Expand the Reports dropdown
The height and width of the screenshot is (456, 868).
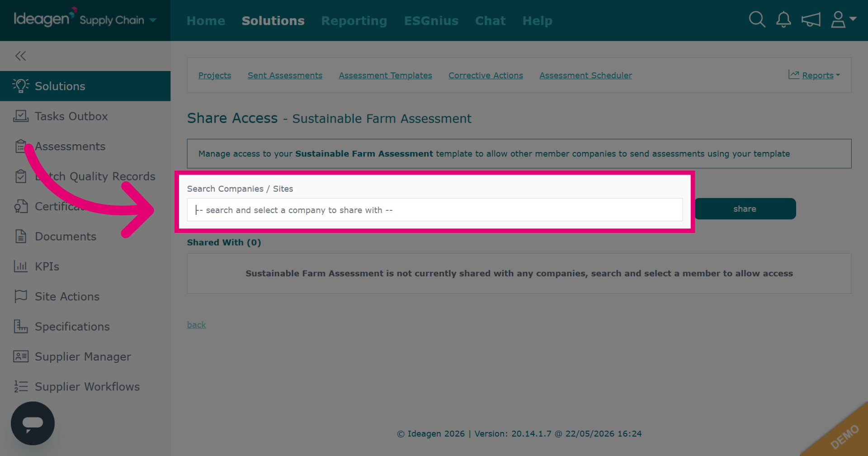[814, 75]
